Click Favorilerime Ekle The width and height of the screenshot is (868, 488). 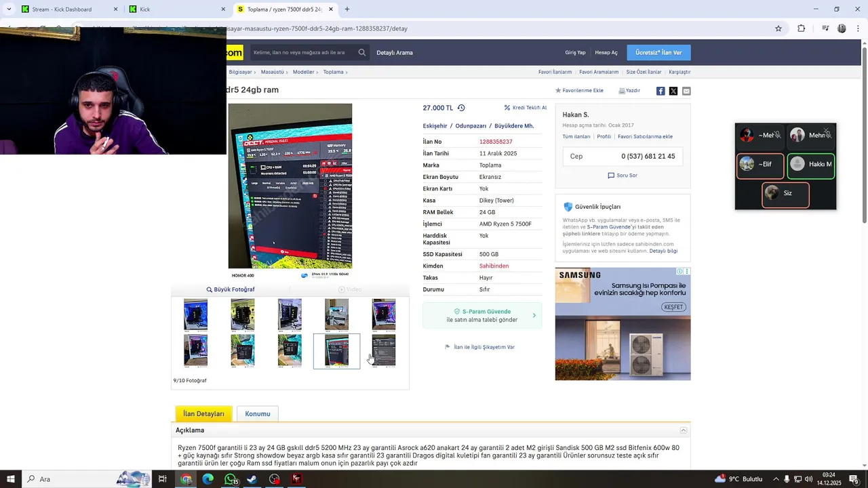(x=579, y=91)
